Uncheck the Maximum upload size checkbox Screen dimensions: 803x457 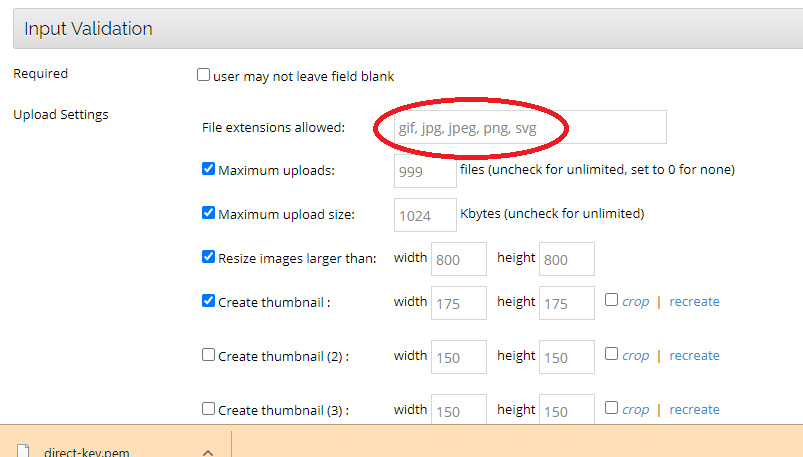(209, 213)
